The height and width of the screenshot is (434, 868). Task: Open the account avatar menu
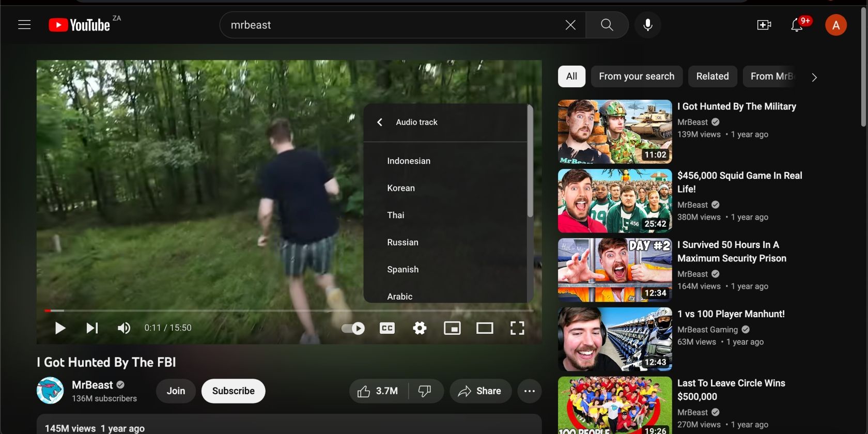[x=836, y=25]
